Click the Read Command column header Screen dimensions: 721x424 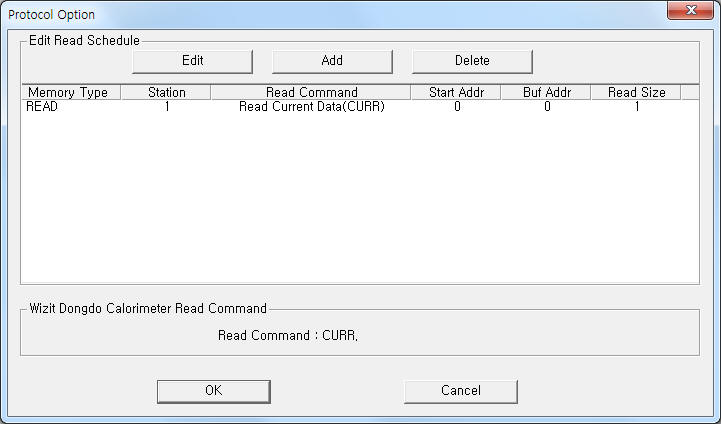click(311, 92)
